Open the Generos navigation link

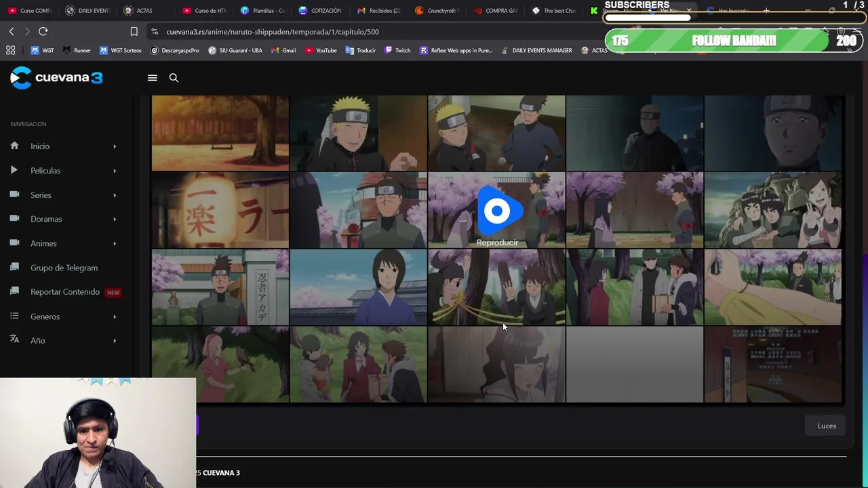tap(45, 317)
